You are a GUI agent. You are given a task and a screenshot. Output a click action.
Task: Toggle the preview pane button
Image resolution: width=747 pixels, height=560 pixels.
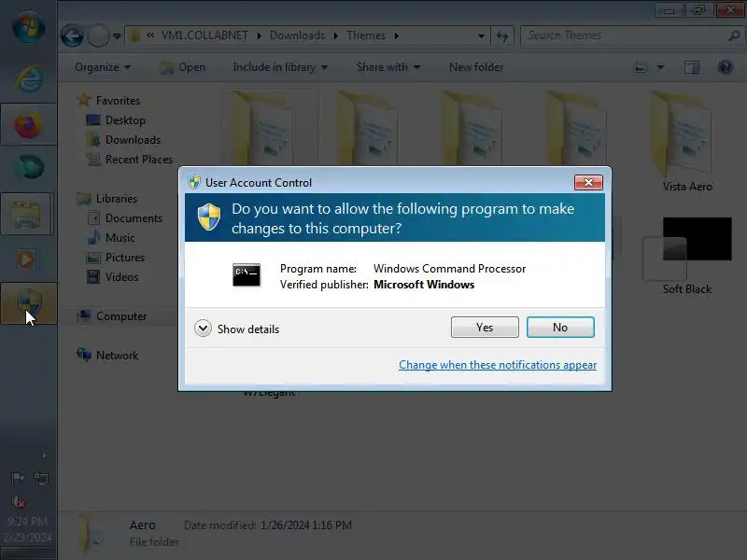(692, 67)
